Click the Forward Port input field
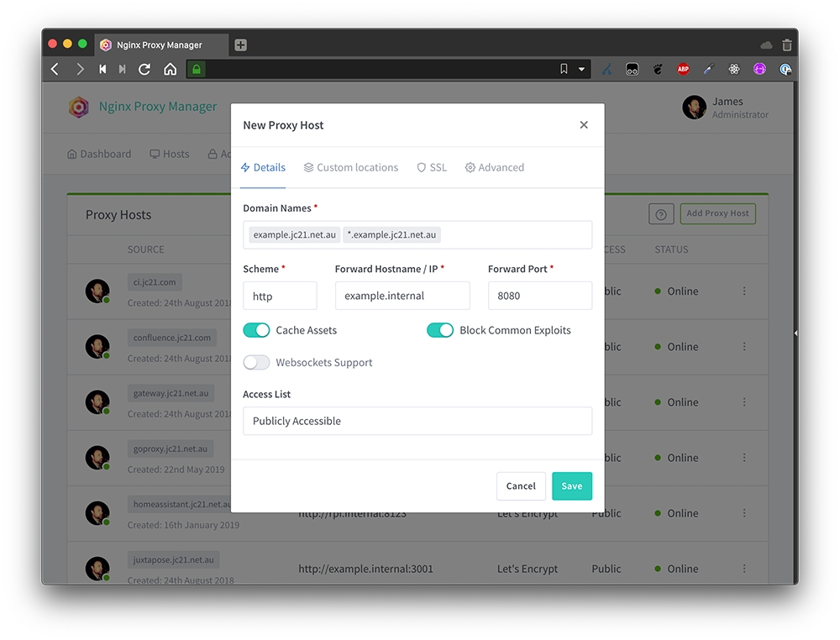840x640 pixels. (539, 296)
